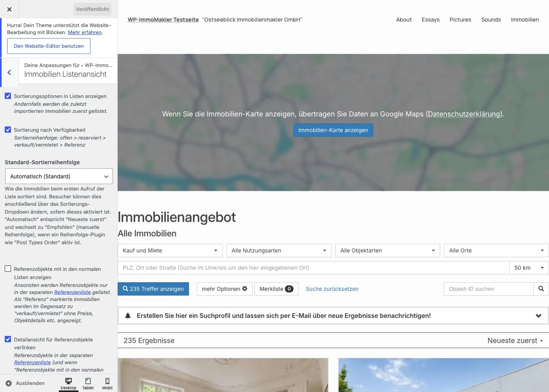Follow the first Referenzenliste link in the sidebar
This screenshot has height=392, width=549.
pos(73,292)
